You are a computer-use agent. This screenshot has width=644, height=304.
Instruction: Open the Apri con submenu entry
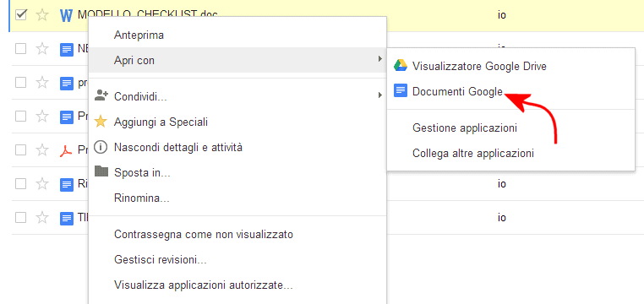[x=237, y=60]
